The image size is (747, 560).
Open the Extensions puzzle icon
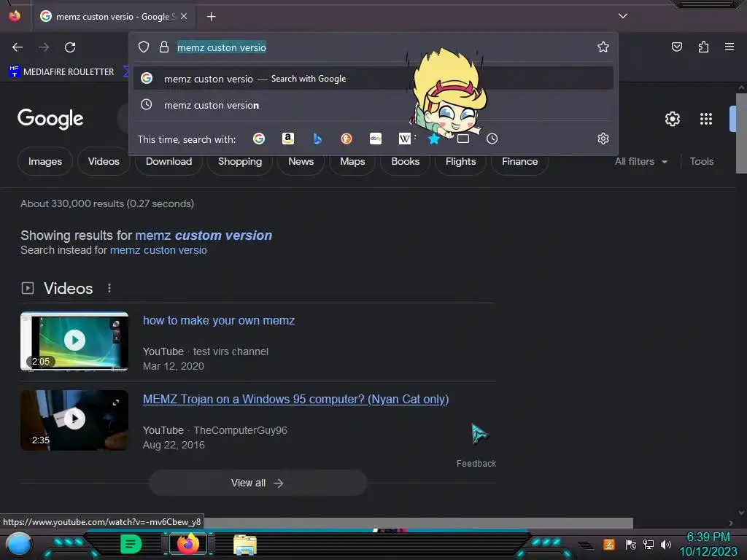[x=703, y=47]
